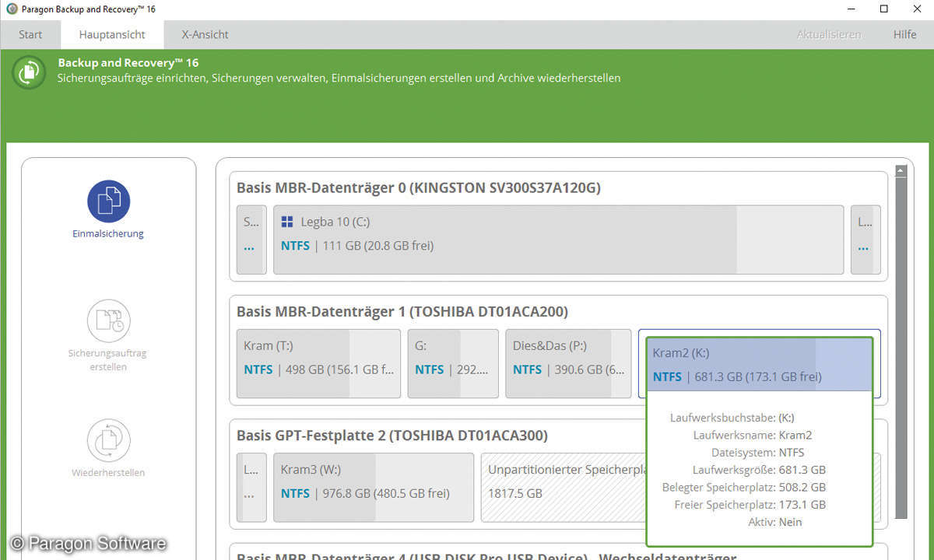Click the Basis MBR-Datenträger 0 heading

419,187
